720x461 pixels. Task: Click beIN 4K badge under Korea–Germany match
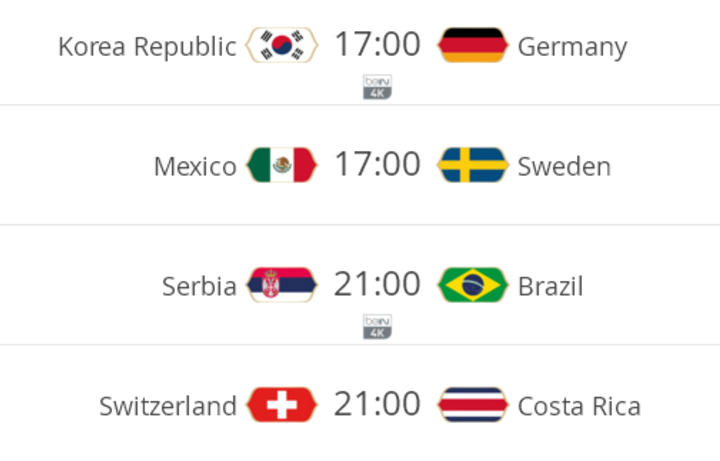(377, 87)
